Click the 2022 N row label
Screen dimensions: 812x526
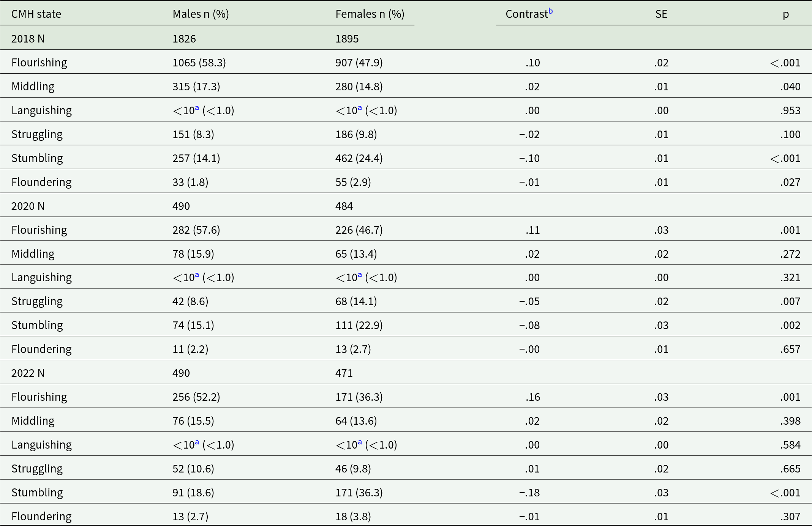[x=28, y=373]
